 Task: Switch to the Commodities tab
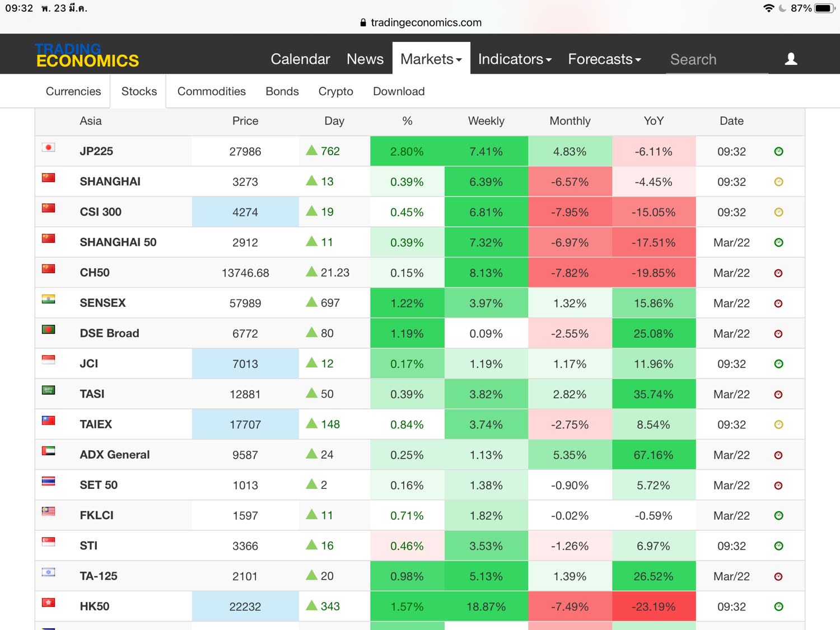(211, 91)
